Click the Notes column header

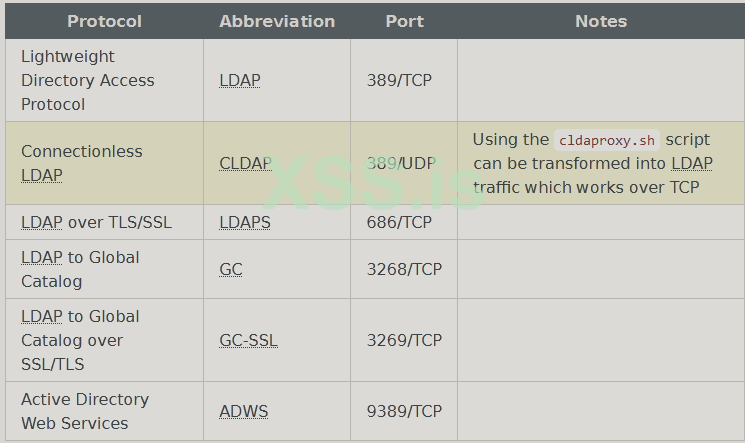601,21
